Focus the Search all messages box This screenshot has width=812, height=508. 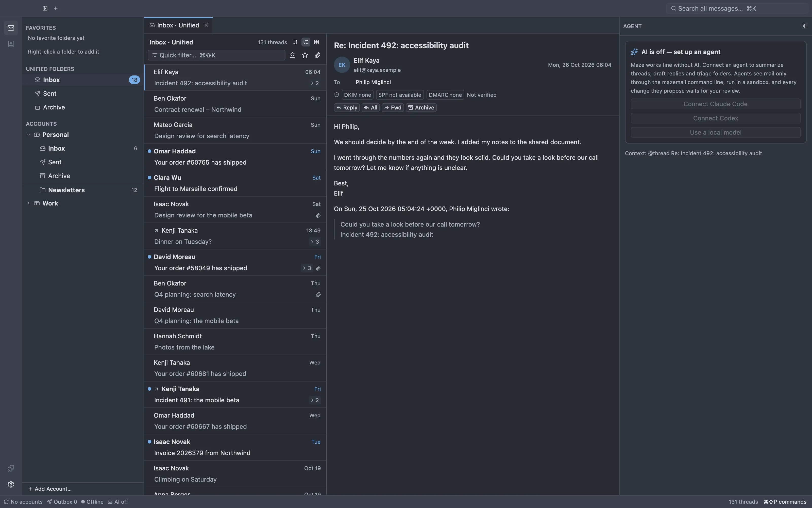click(x=737, y=9)
